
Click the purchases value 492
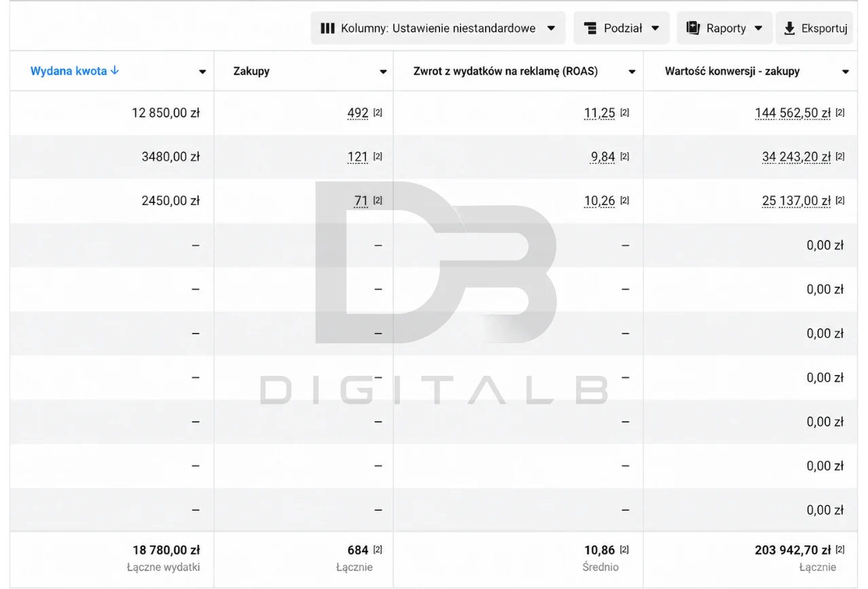pos(358,113)
